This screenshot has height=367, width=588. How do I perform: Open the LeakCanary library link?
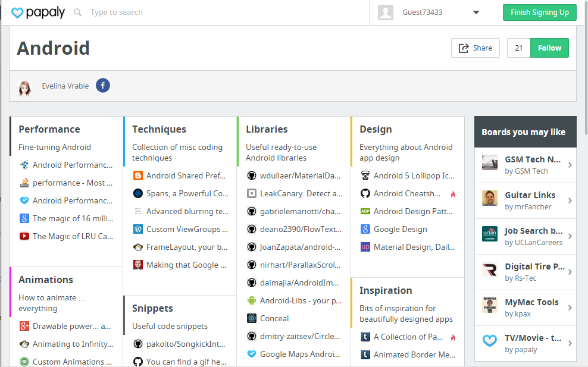(x=301, y=193)
